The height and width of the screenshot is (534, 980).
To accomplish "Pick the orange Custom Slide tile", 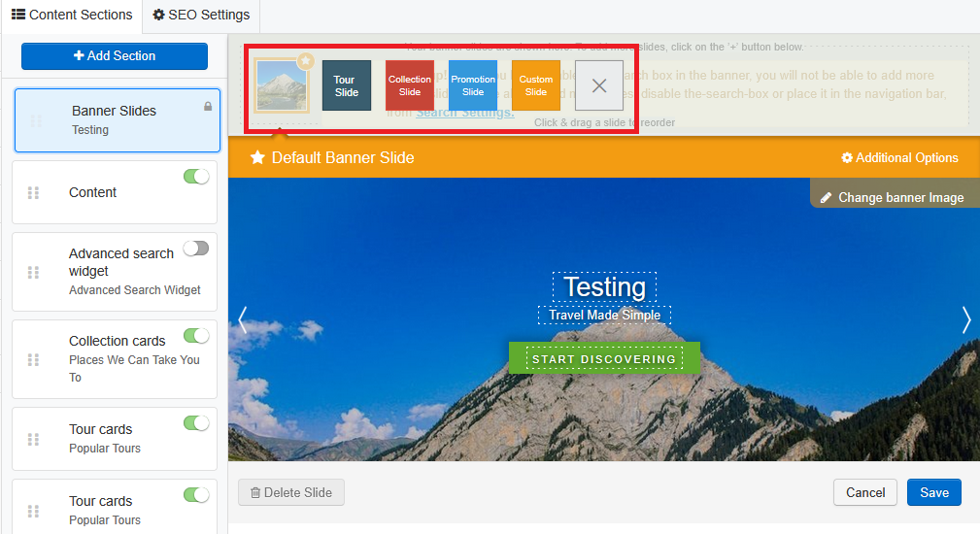I will pyautogui.click(x=536, y=85).
